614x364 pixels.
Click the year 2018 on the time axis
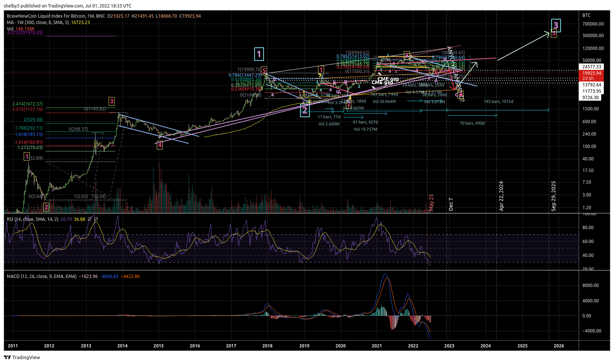pos(267,346)
